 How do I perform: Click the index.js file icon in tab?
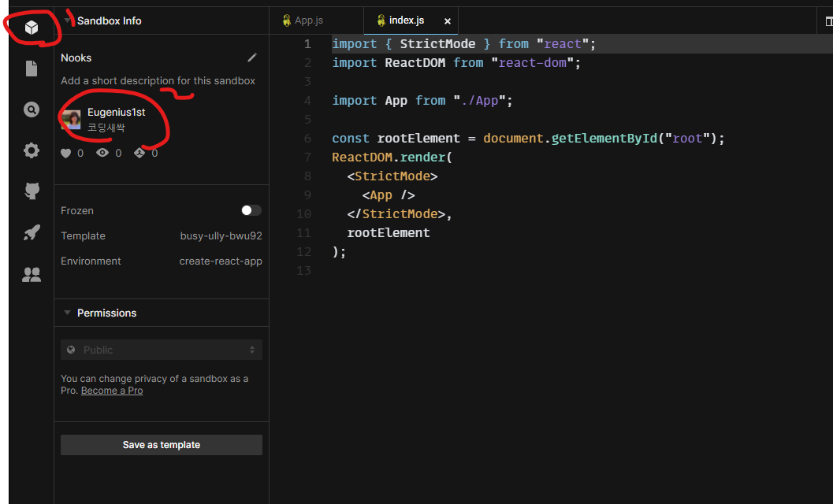tap(381, 20)
